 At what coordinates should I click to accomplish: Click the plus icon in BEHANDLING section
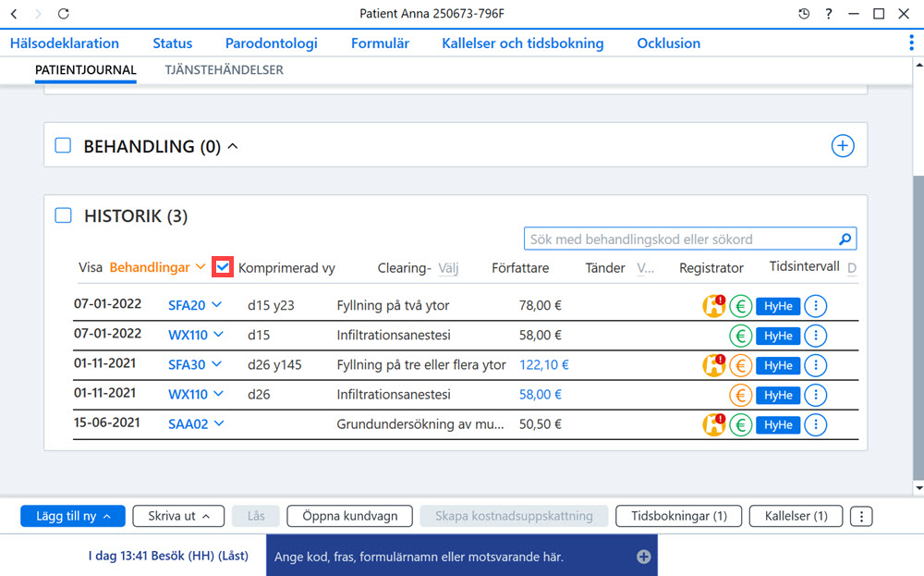(x=843, y=146)
